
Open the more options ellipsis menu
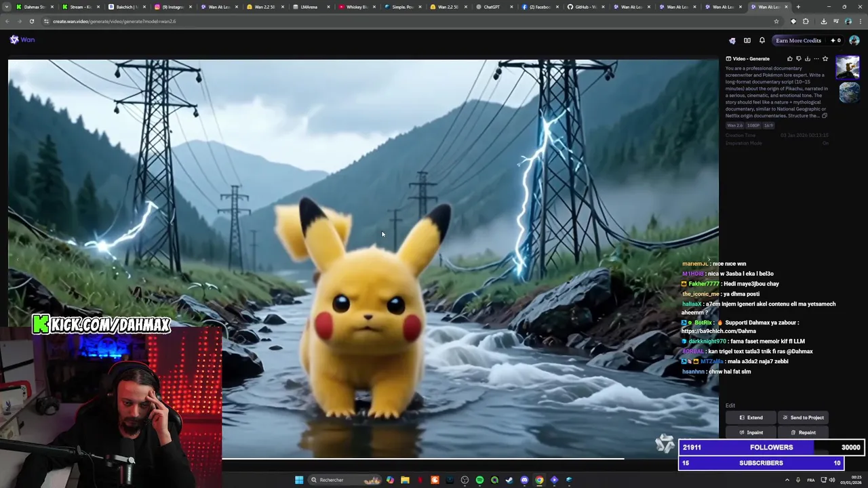[x=816, y=59]
